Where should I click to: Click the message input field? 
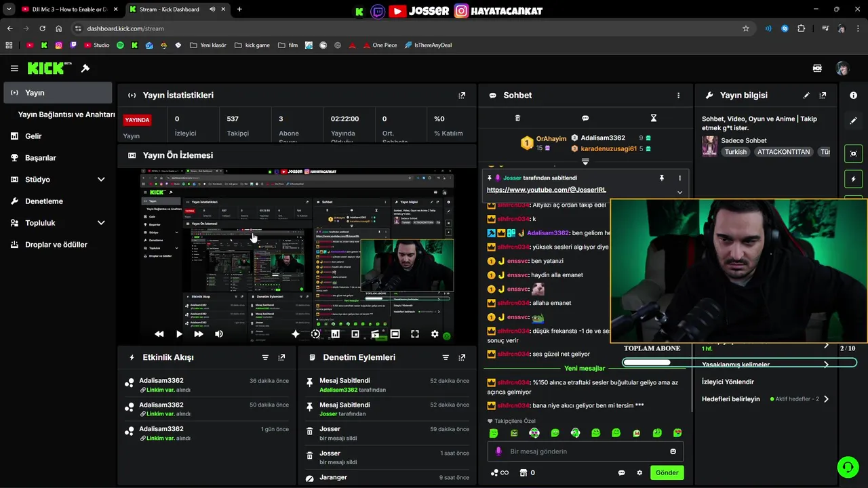[x=585, y=451]
